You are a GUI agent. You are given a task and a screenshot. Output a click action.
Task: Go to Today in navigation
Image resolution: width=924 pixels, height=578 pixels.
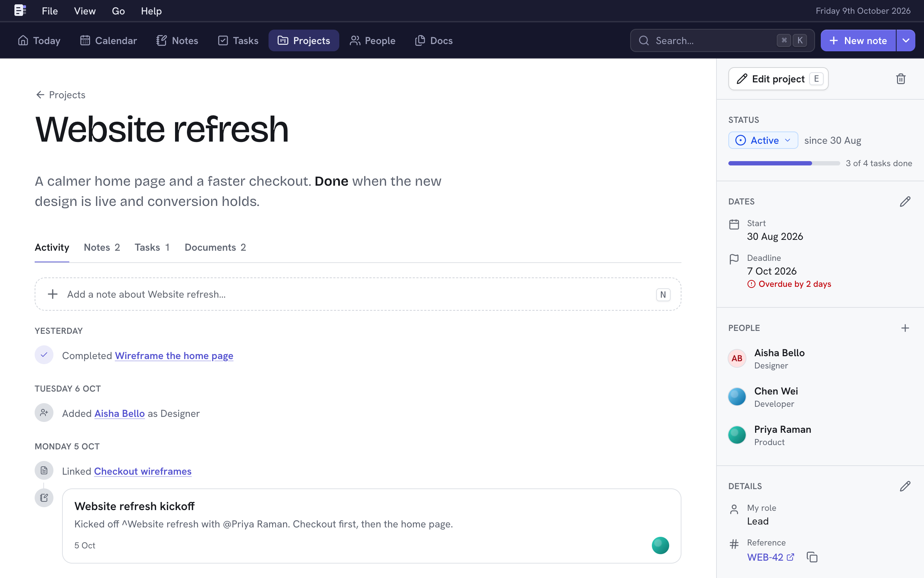click(x=39, y=40)
